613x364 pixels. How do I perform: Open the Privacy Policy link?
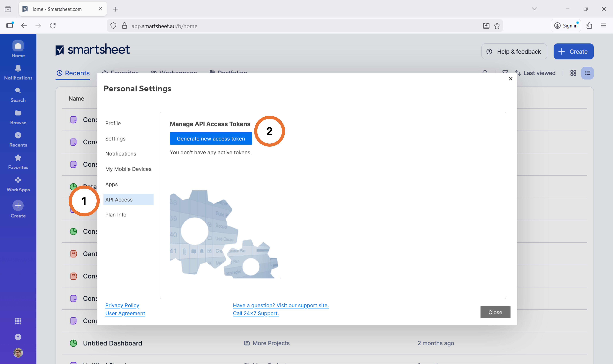coord(122,305)
